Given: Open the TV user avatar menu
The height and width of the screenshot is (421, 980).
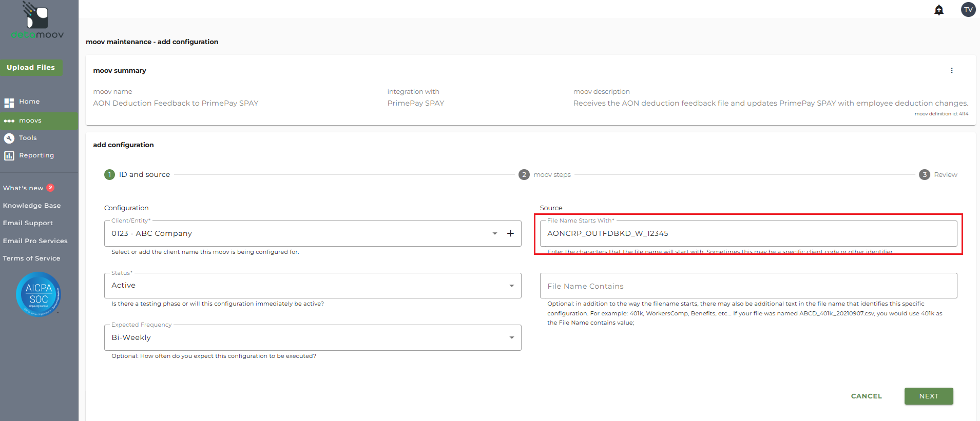Looking at the screenshot, I should pyautogui.click(x=968, y=10).
